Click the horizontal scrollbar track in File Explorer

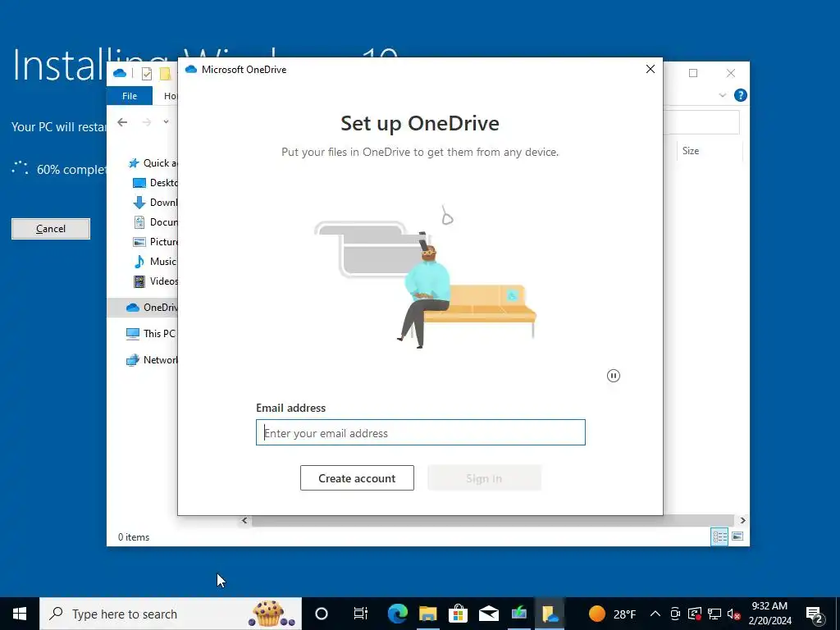pos(493,520)
